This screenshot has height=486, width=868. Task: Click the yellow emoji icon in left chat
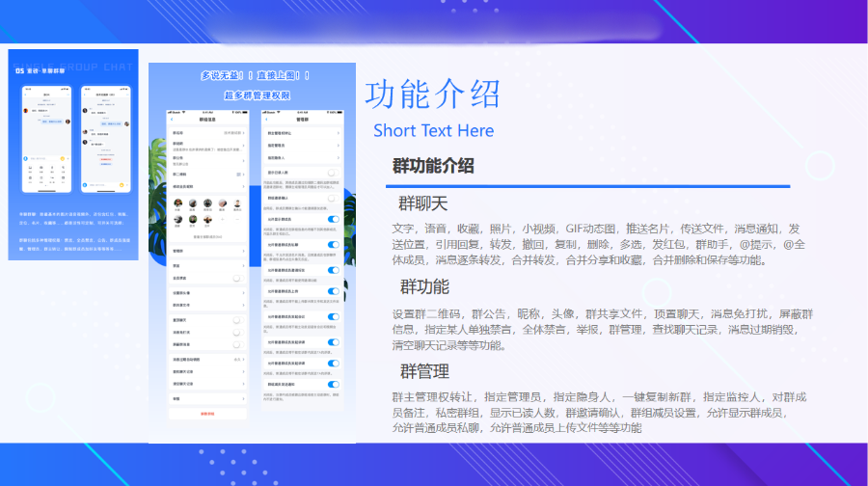[63, 158]
